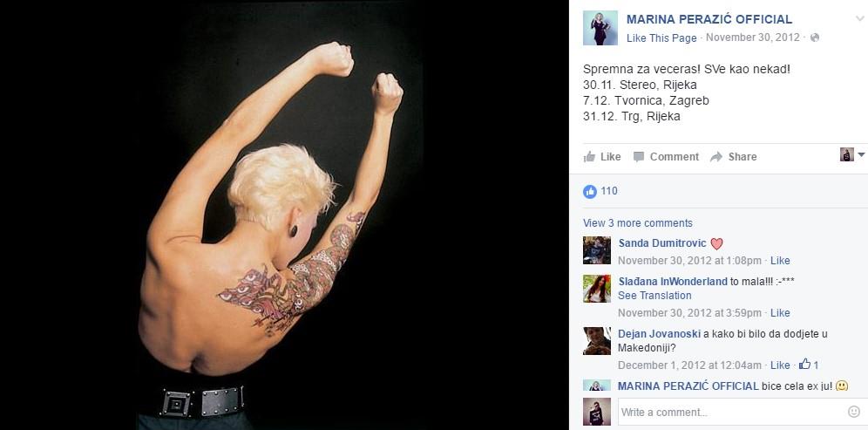This screenshot has height=430, width=868.
Task: Expand View 3 more comments
Action: [x=638, y=222]
